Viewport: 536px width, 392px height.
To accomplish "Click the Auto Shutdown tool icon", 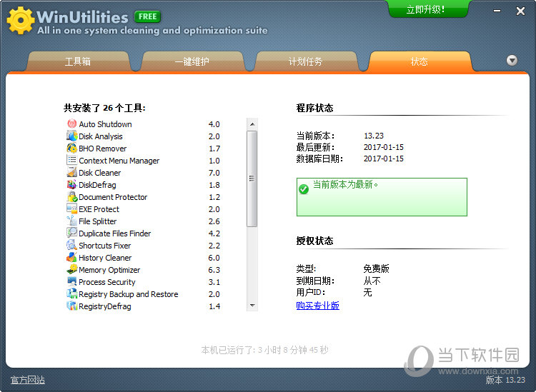I will click(71, 124).
